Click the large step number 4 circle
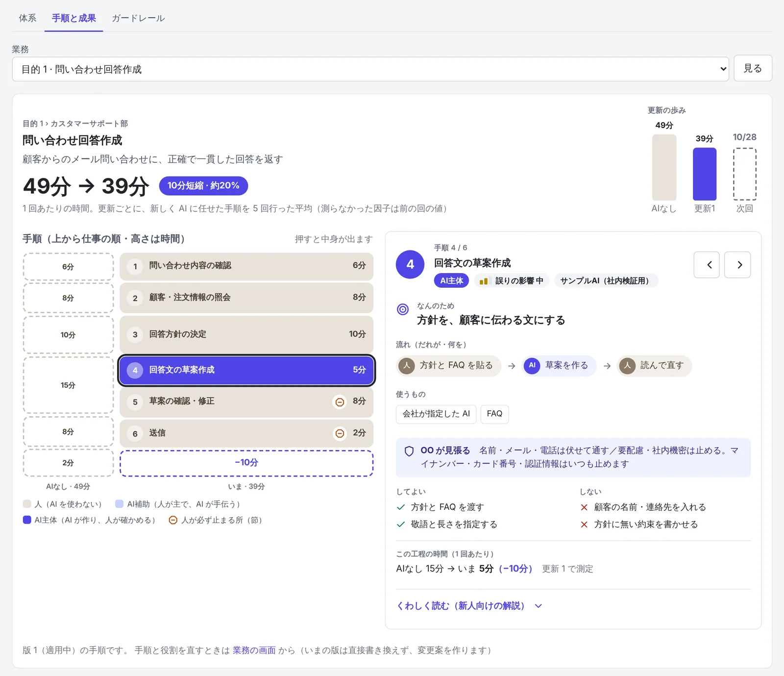The height and width of the screenshot is (676, 784). click(x=410, y=265)
